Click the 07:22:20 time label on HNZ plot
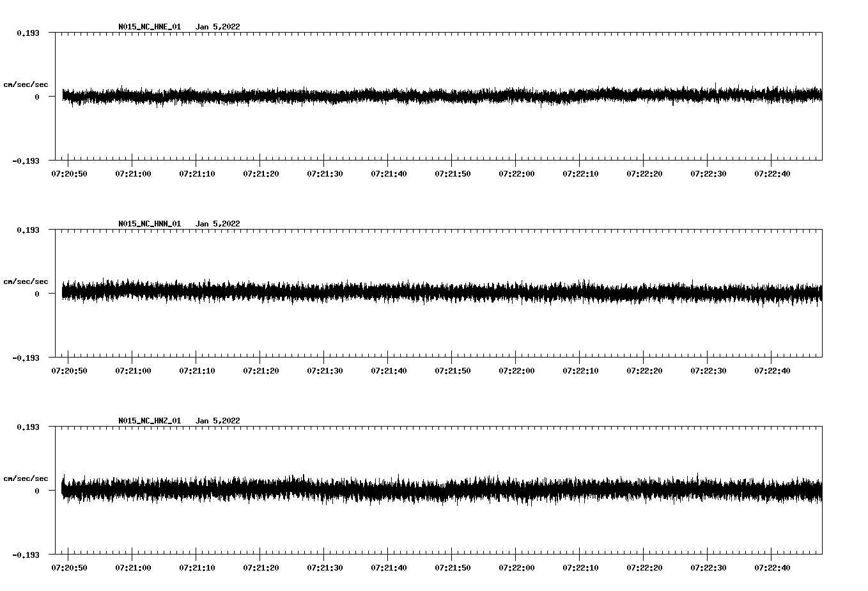The image size is (868, 591). tap(644, 568)
